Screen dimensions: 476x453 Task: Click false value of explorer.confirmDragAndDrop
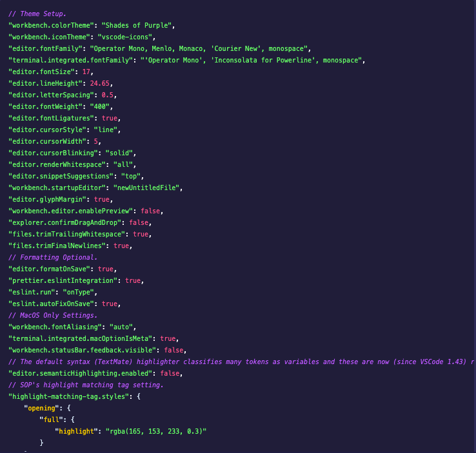pyautogui.click(x=139, y=222)
